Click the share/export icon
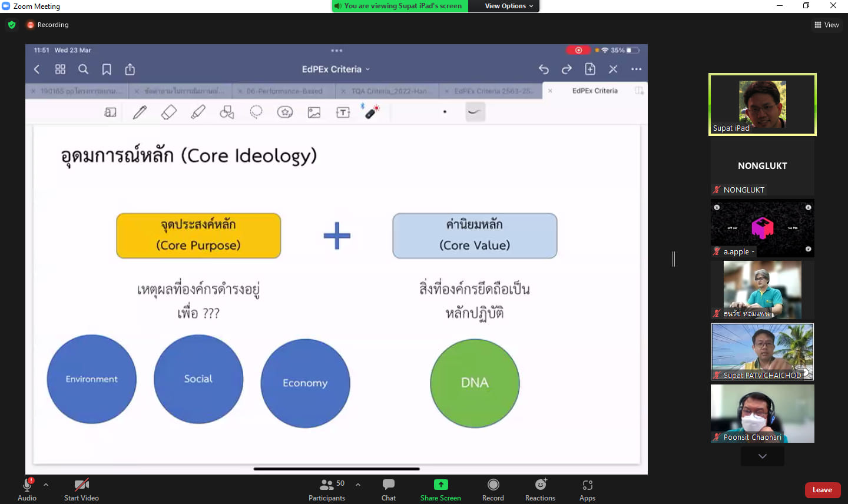Image resolution: width=848 pixels, height=504 pixels. point(130,69)
